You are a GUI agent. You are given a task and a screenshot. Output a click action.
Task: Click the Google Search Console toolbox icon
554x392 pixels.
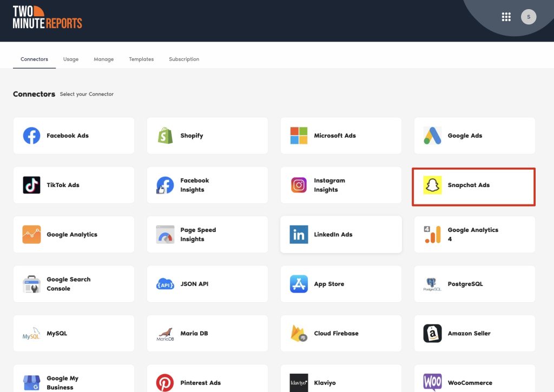[31, 284]
